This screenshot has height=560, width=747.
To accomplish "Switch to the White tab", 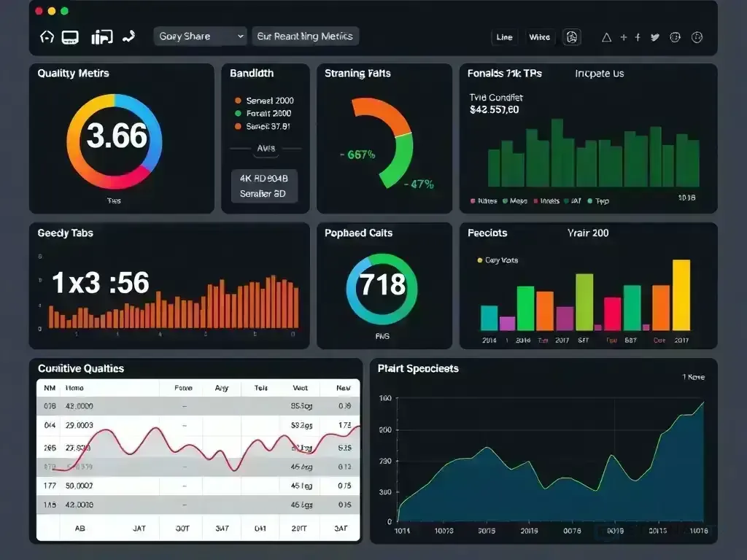I will point(540,36).
